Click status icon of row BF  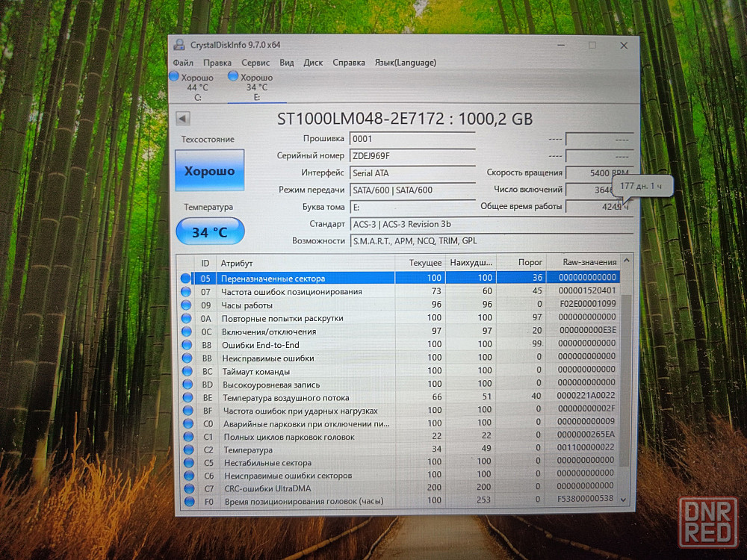pyautogui.click(x=187, y=411)
